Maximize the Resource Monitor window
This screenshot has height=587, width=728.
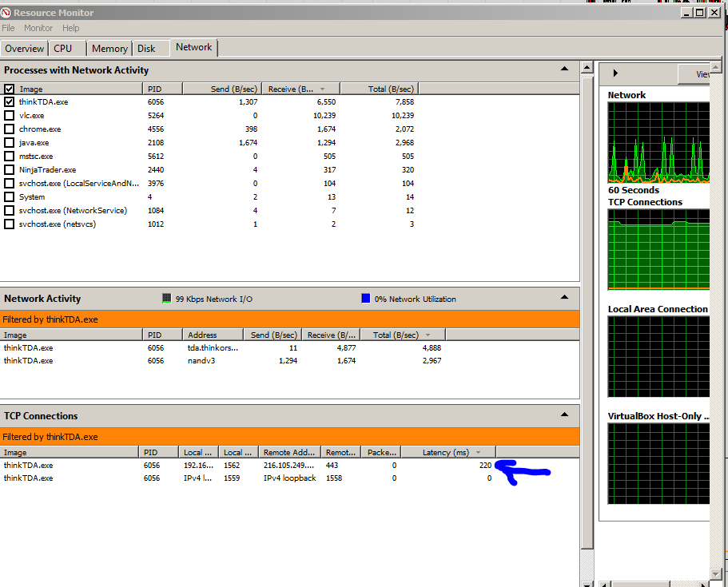pyautogui.click(x=700, y=13)
